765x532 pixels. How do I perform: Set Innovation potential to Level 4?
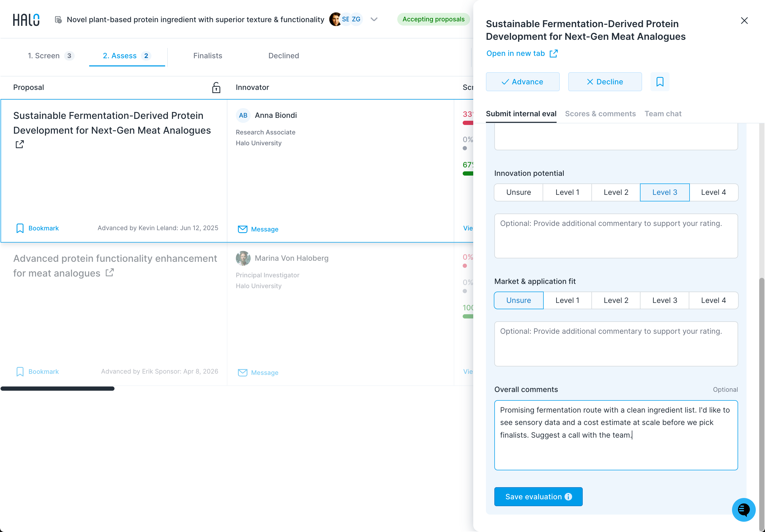(713, 192)
